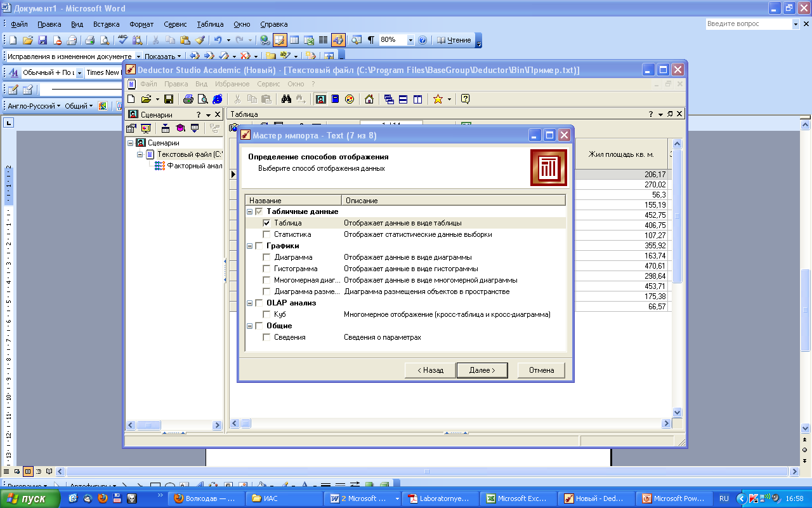The height and width of the screenshot is (508, 812).
Task: Collapse the Общие group
Action: point(250,326)
